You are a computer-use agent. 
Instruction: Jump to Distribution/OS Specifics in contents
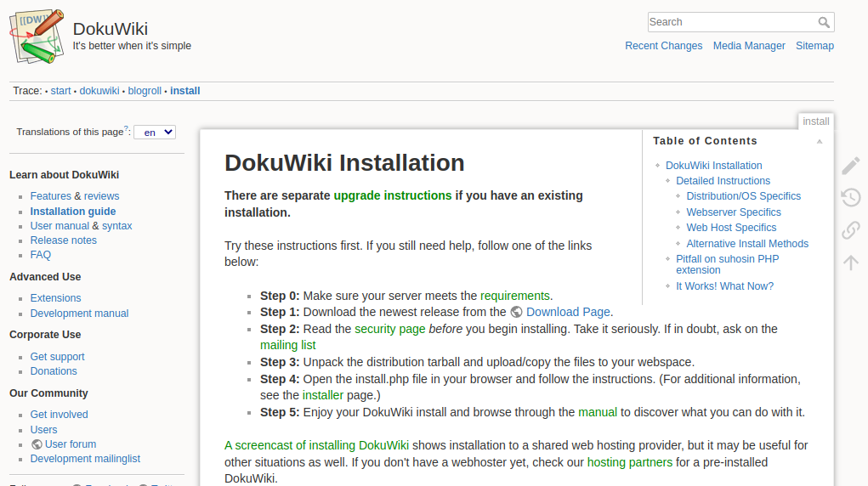[x=743, y=196]
